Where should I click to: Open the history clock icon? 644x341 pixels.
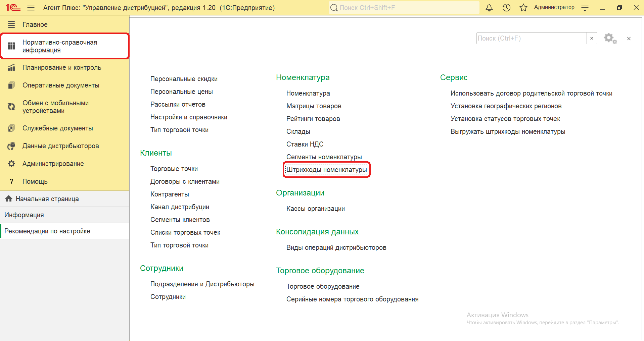coord(506,8)
